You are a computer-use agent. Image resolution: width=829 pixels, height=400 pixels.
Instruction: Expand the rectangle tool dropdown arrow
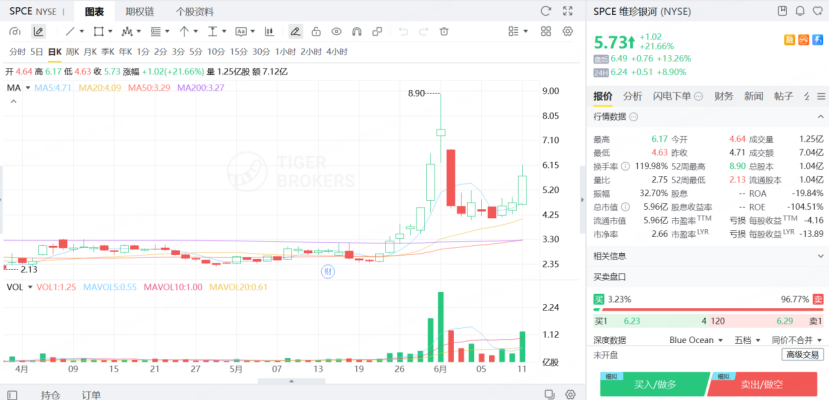coord(110,32)
